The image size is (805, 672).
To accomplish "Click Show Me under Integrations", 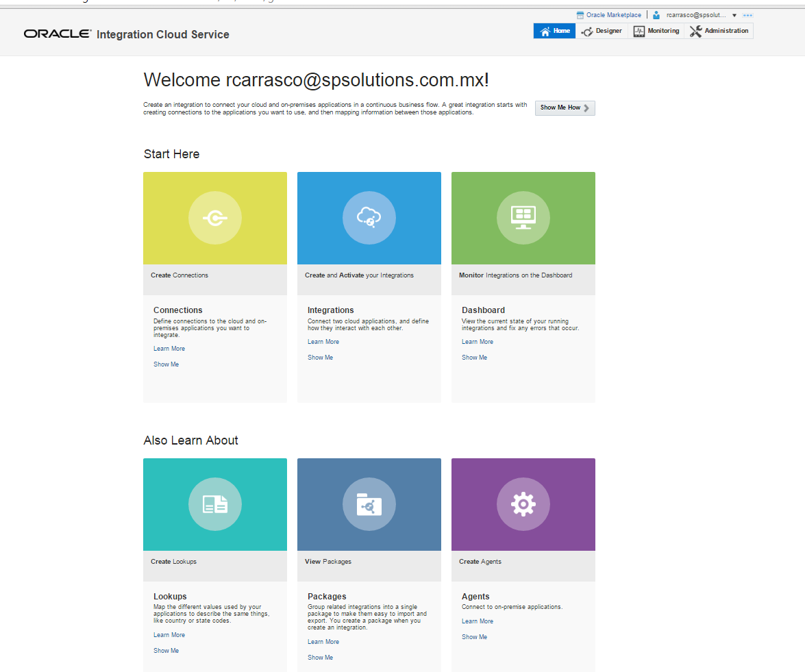I will tap(320, 358).
